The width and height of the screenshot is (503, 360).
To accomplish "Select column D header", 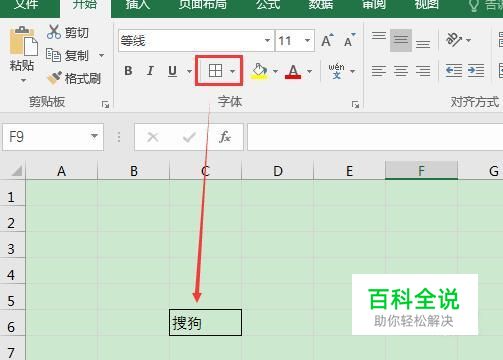I will 278,171.
